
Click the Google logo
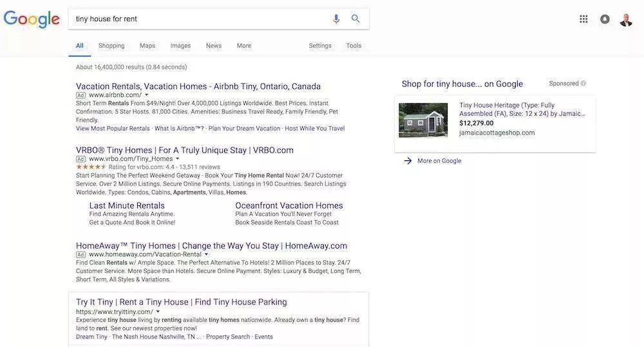pos(31,19)
